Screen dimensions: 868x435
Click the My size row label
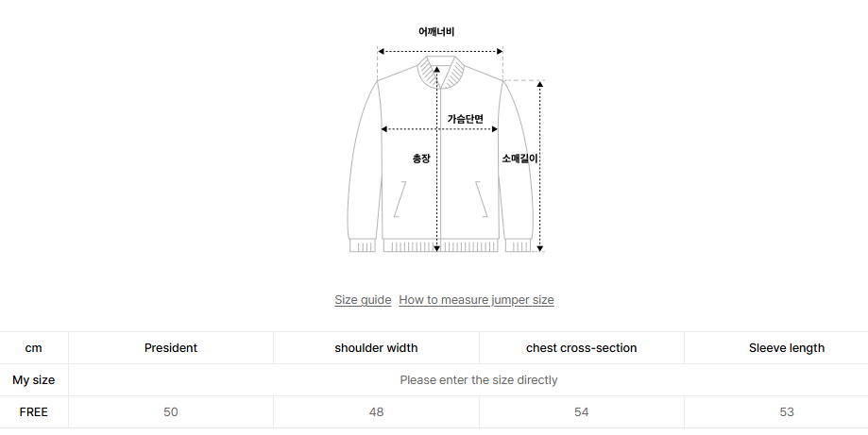pos(33,380)
